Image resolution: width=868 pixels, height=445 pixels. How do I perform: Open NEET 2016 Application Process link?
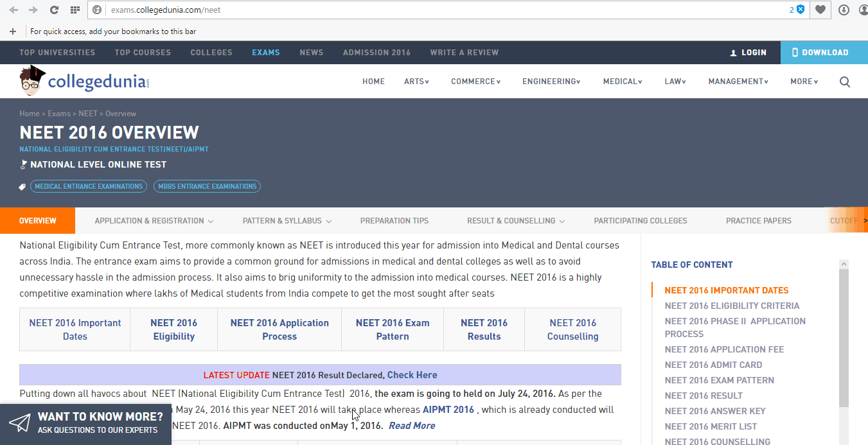pyautogui.click(x=279, y=329)
